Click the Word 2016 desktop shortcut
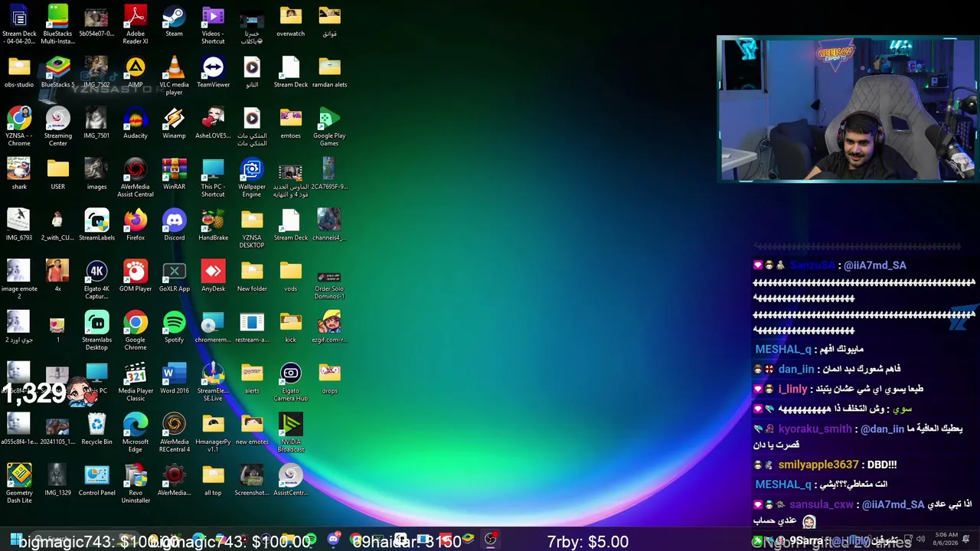980x551 pixels. [x=174, y=379]
